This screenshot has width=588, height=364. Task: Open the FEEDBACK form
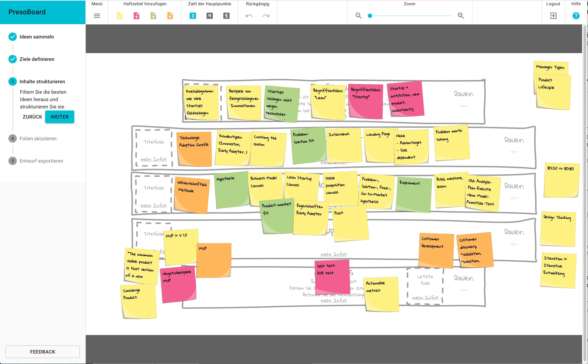[43, 351]
